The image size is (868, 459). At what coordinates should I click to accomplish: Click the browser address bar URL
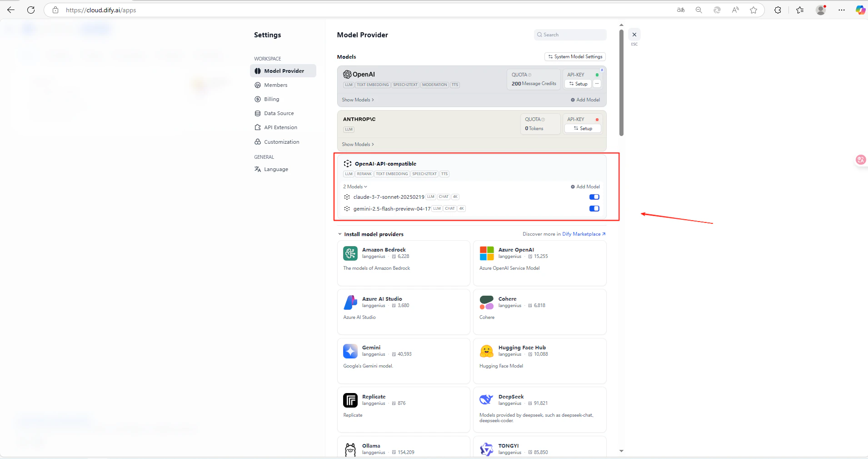pyautogui.click(x=101, y=10)
